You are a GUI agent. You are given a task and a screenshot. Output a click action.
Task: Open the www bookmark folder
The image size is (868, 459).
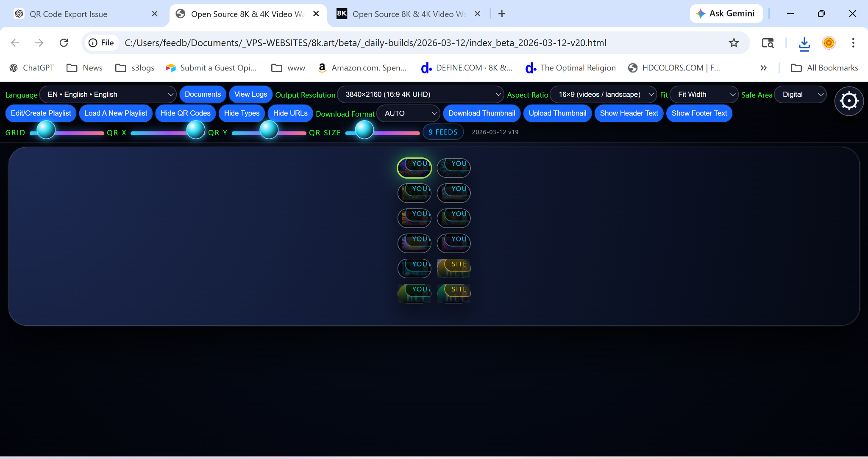pyautogui.click(x=288, y=68)
